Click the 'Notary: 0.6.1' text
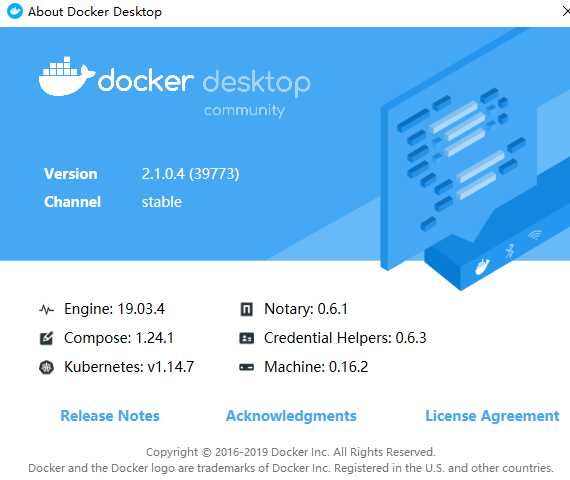 click(x=306, y=309)
